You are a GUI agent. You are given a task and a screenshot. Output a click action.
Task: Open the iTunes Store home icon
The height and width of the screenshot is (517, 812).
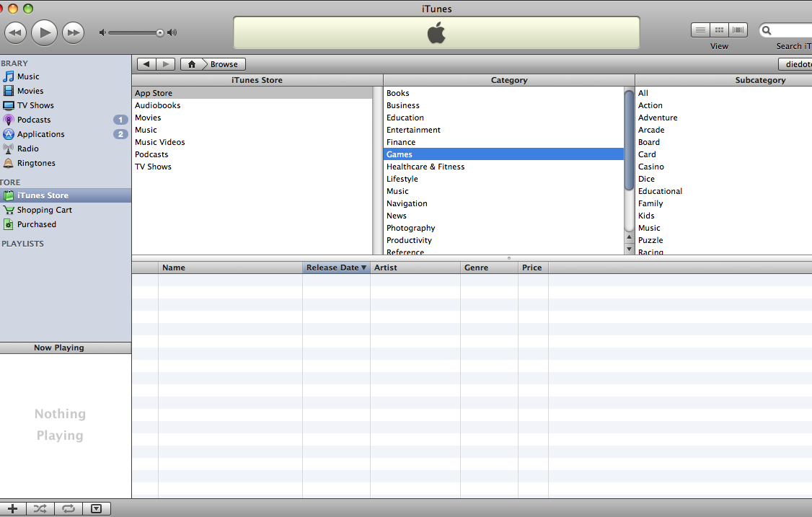192,64
